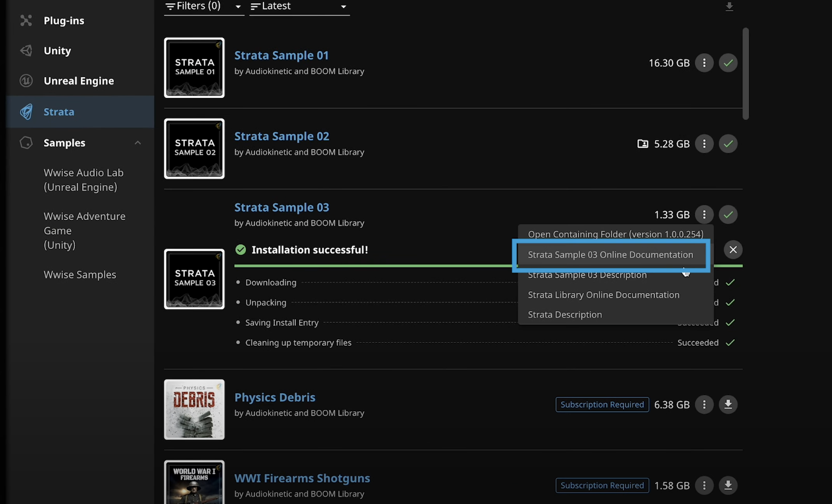This screenshot has width=832, height=504.
Task: Open the Plug-ins section icon
Action: (26, 20)
